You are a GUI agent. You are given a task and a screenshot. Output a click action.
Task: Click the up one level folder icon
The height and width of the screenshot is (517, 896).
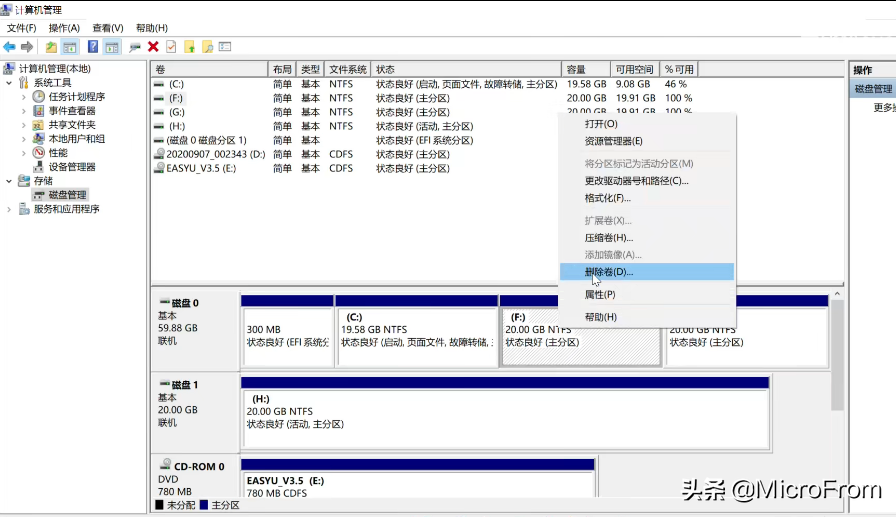(51, 47)
